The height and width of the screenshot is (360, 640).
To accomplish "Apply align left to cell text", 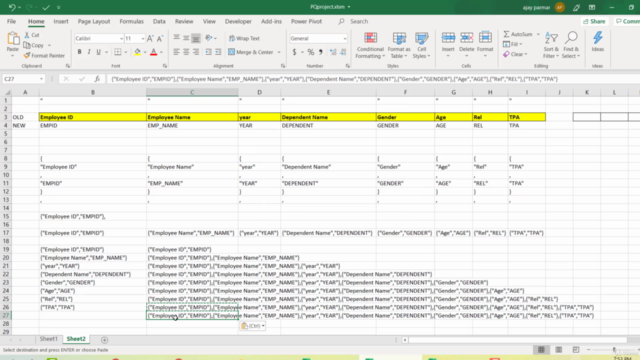I will [x=176, y=52].
